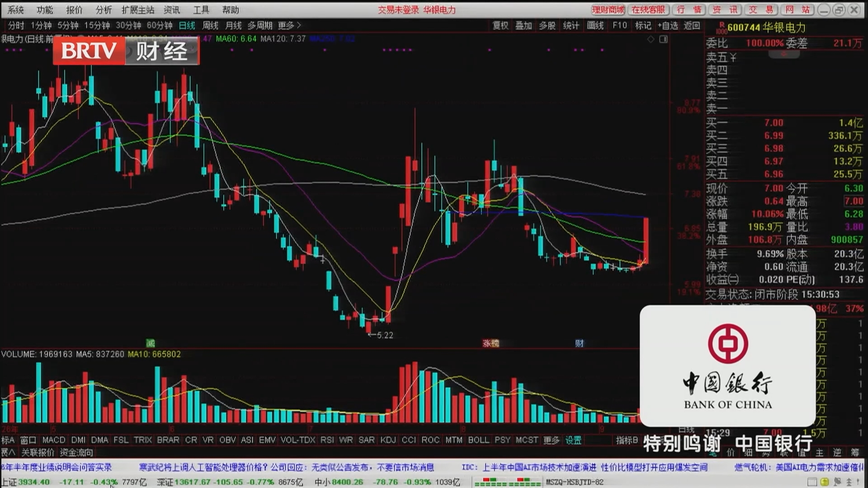The image size is (868, 488).
Task: Click the 深证 index in status bar
Action: 230,482
